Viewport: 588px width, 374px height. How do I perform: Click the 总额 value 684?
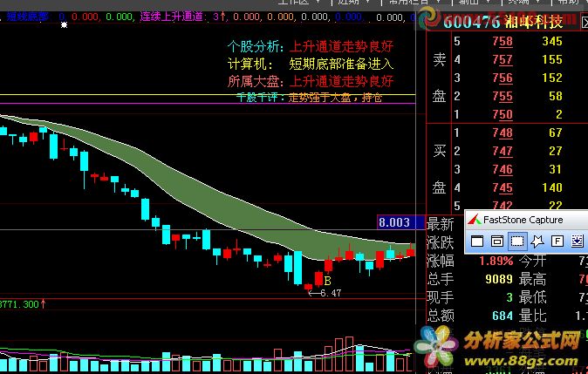pyautogui.click(x=503, y=316)
